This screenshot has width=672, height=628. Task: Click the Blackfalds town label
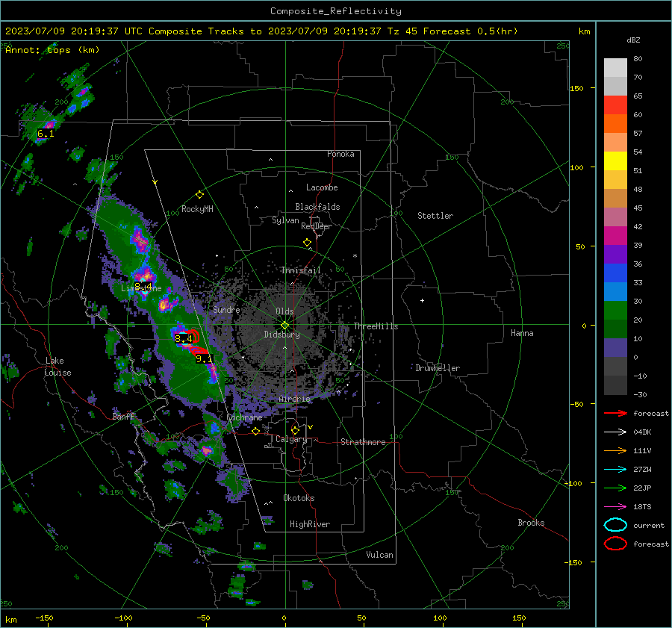point(317,207)
